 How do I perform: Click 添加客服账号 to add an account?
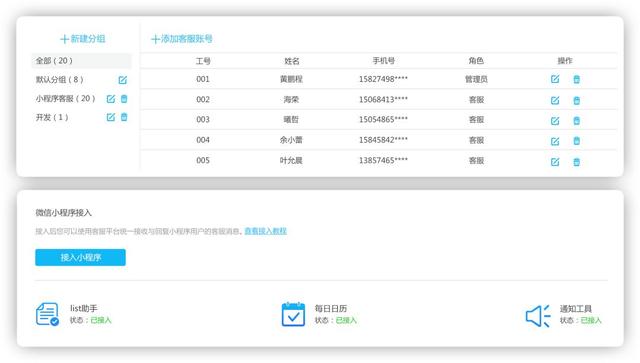pos(182,39)
